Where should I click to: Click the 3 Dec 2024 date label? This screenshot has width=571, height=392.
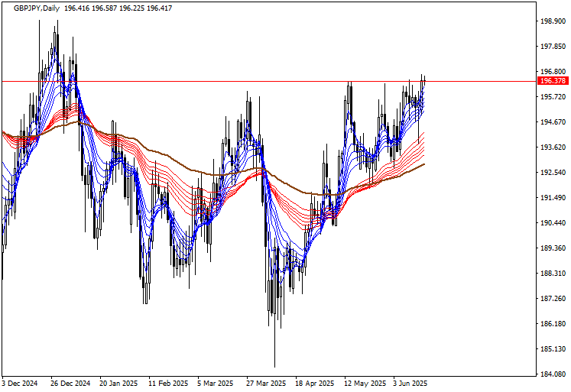click(20, 384)
